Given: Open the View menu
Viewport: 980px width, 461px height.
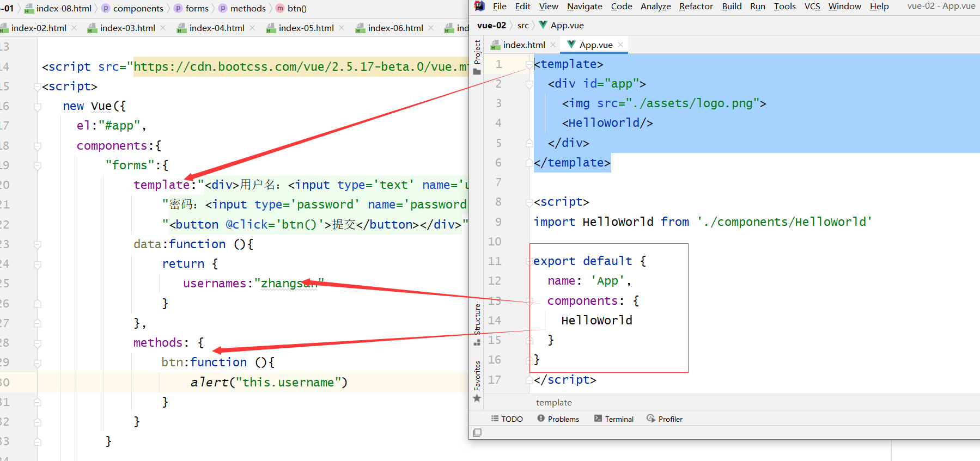Looking at the screenshot, I should point(549,7).
